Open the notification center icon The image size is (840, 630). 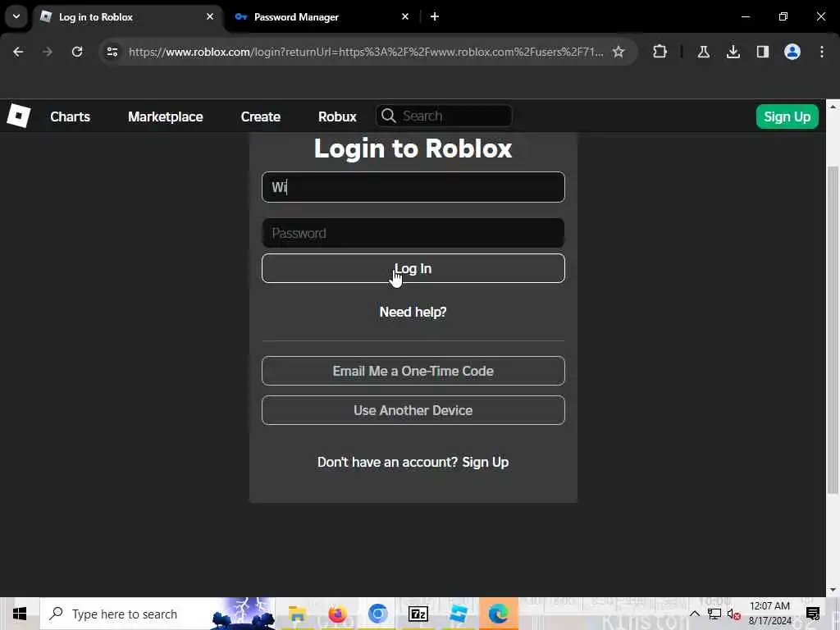coord(813,614)
